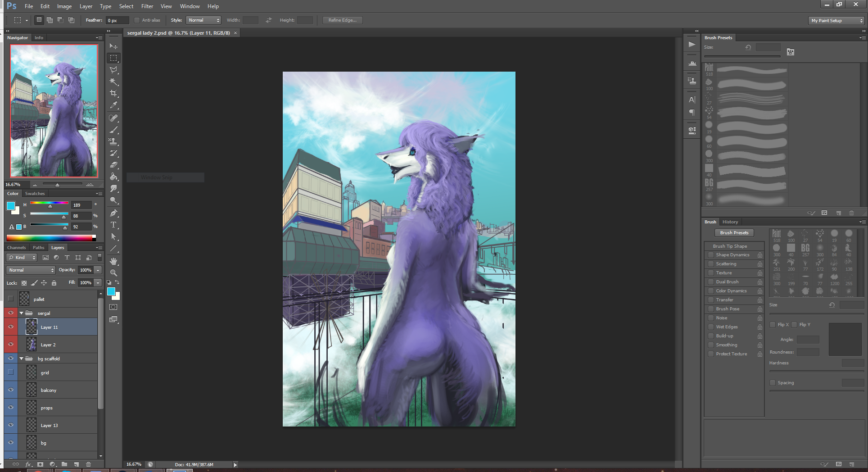868x472 pixels.
Task: Delete layer with trash icon
Action: pyautogui.click(x=88, y=464)
